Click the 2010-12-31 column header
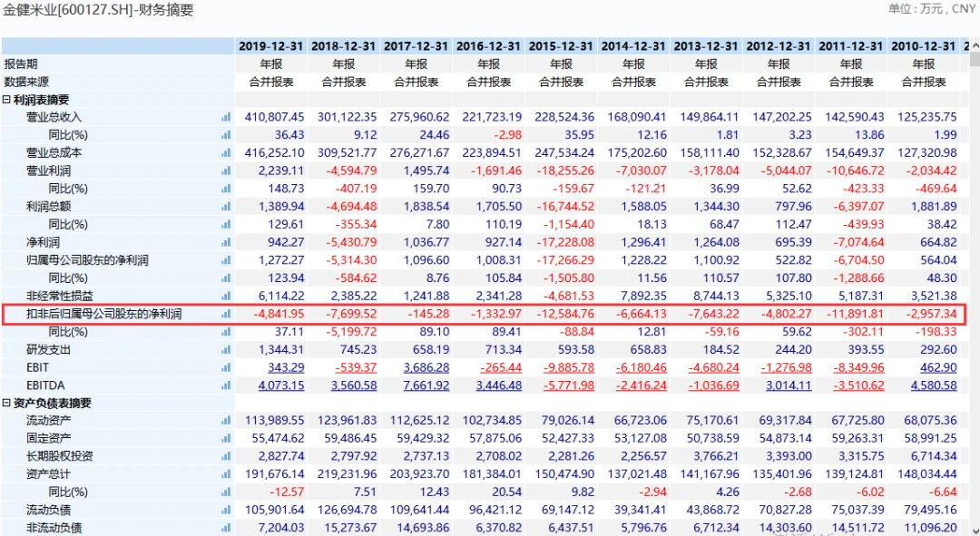Image resolution: width=980 pixels, height=536 pixels. tap(923, 46)
